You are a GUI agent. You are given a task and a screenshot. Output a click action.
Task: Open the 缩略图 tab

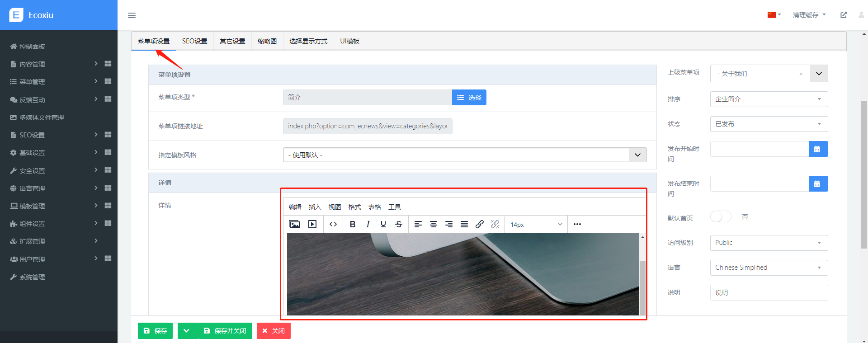click(267, 41)
